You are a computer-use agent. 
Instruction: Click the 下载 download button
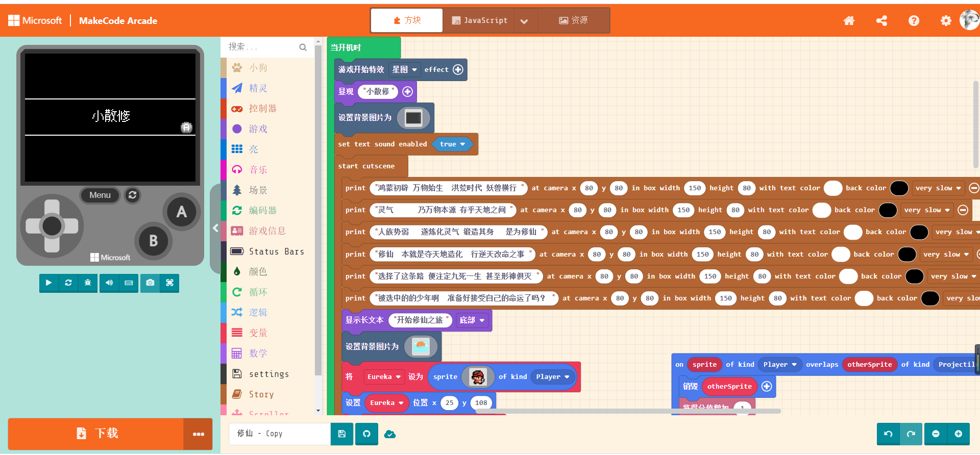(96, 434)
